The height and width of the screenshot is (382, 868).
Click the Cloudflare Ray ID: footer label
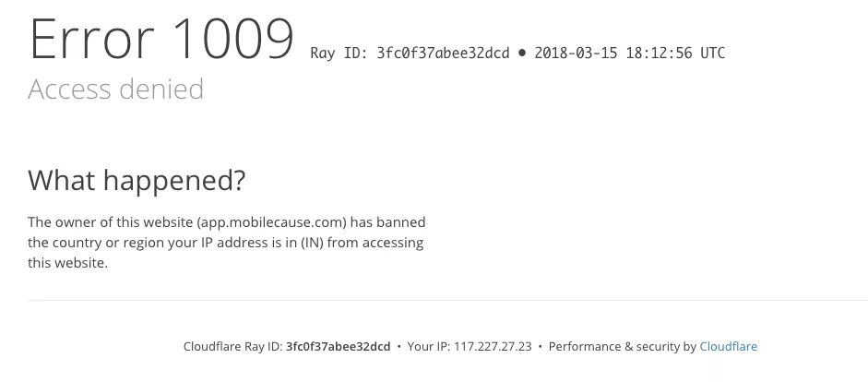tap(233, 347)
